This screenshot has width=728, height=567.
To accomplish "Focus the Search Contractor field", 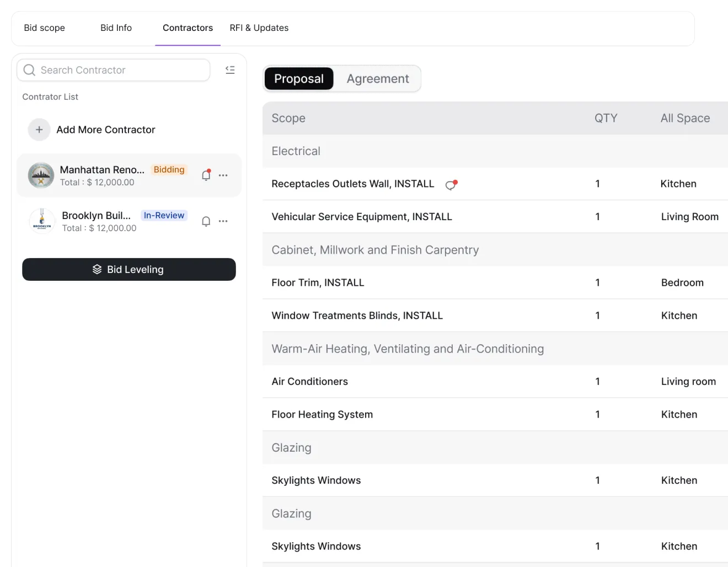I will [x=114, y=70].
